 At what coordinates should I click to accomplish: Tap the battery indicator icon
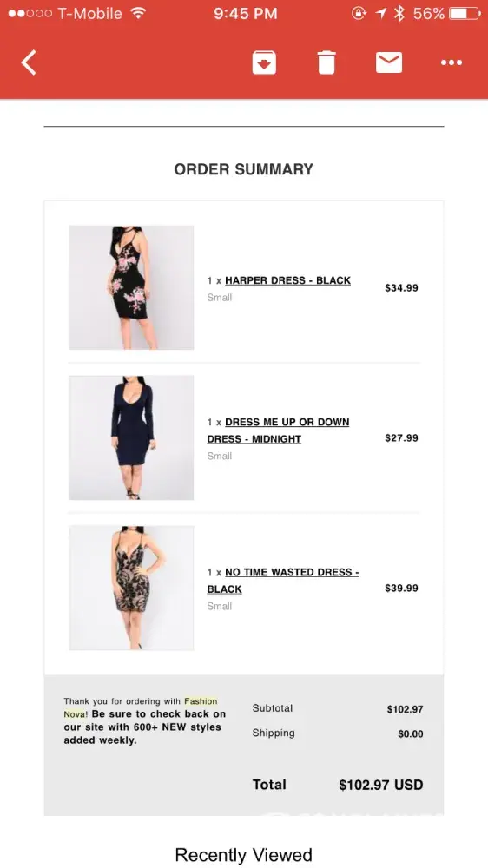tap(465, 13)
